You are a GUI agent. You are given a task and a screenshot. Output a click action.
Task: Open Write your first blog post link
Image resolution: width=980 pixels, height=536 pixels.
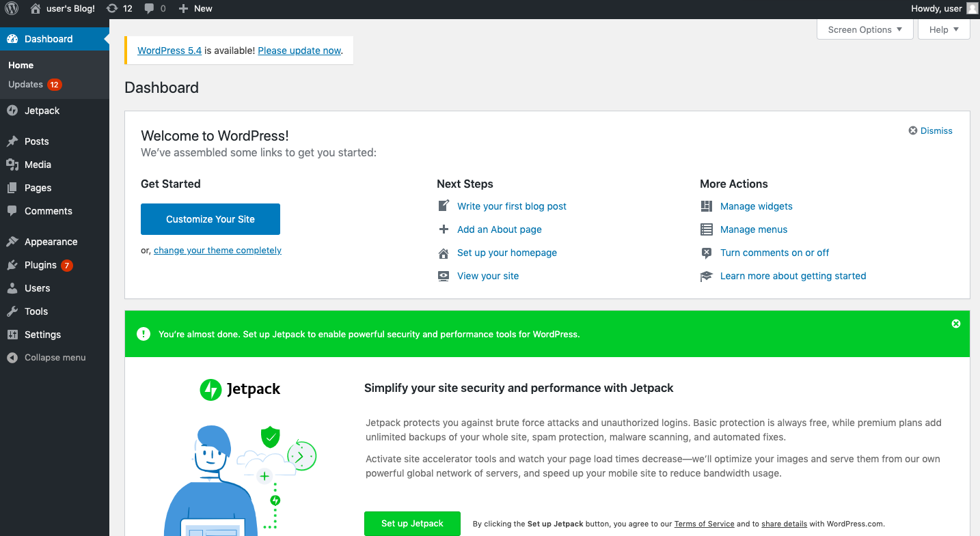click(512, 206)
